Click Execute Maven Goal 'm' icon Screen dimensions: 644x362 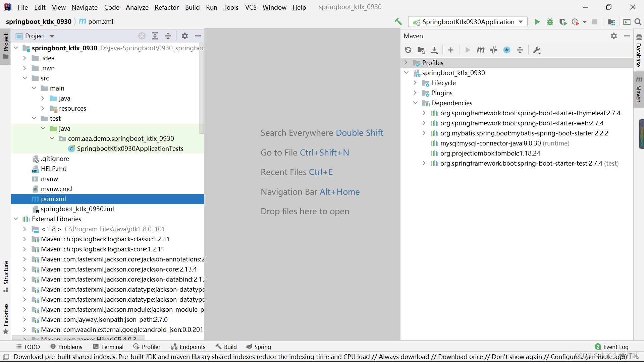click(481, 50)
